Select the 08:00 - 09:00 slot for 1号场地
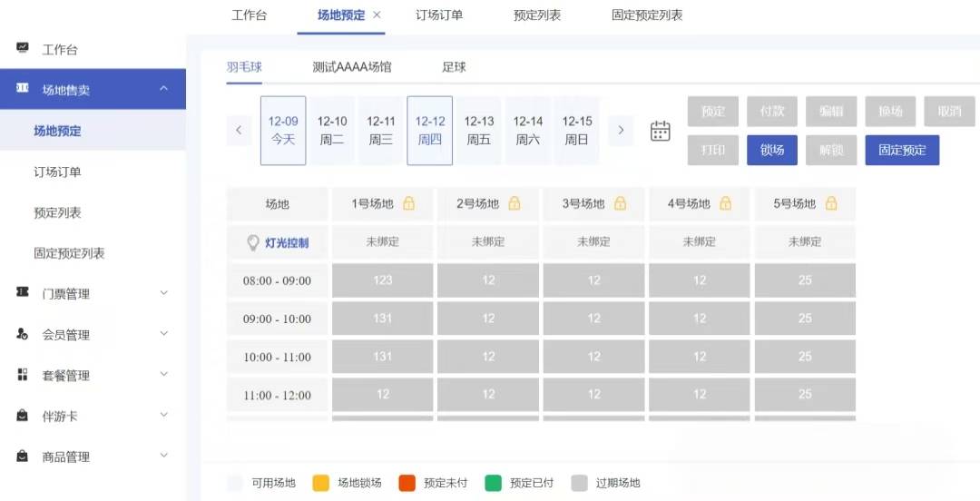980x501 pixels. (x=383, y=280)
